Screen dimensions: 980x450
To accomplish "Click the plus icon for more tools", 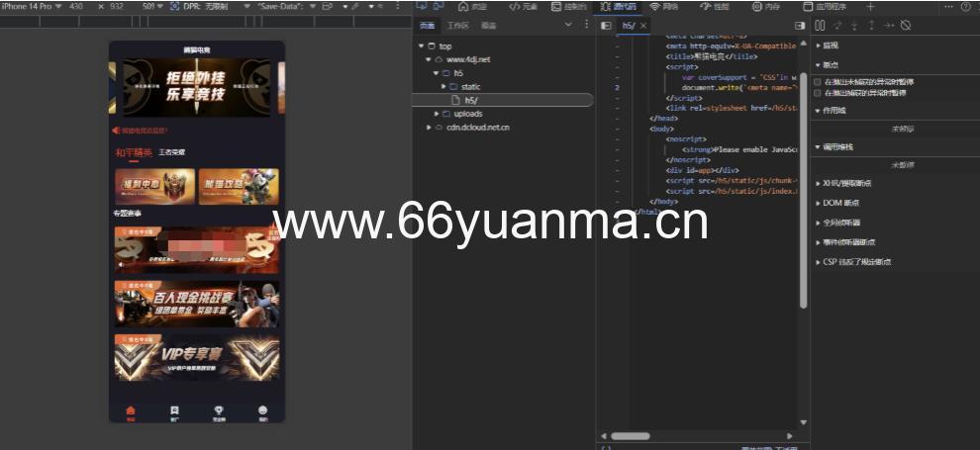I will (870, 6).
